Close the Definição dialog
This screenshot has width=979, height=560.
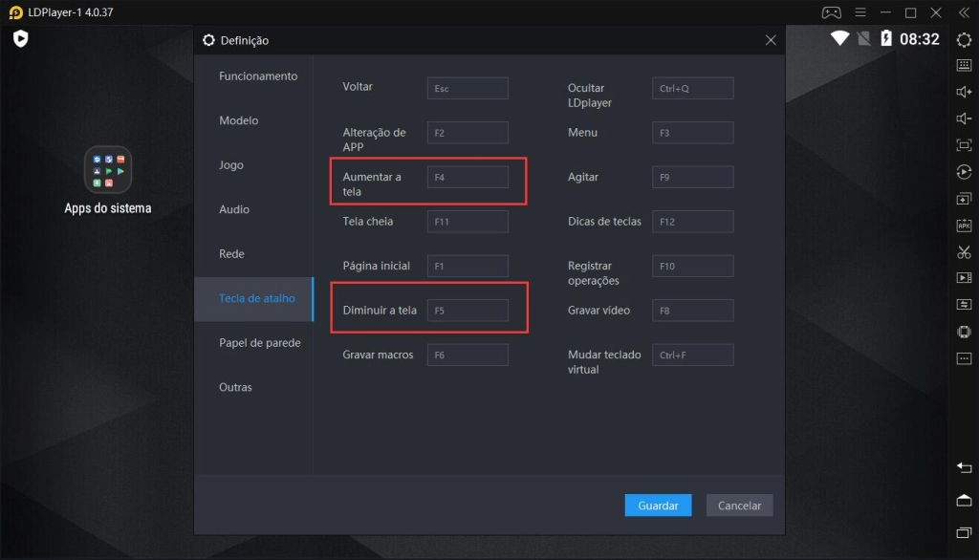771,40
